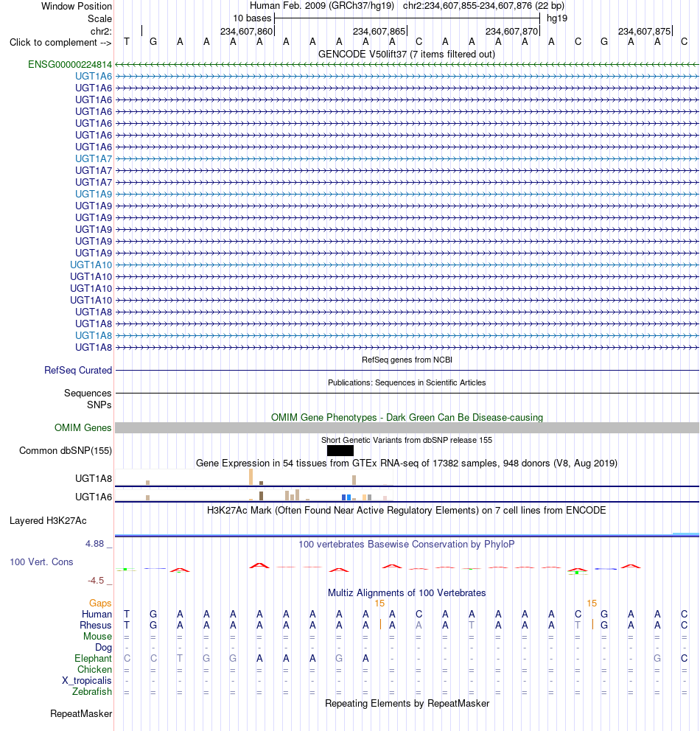Click the T base in the Elephant row

point(180,658)
